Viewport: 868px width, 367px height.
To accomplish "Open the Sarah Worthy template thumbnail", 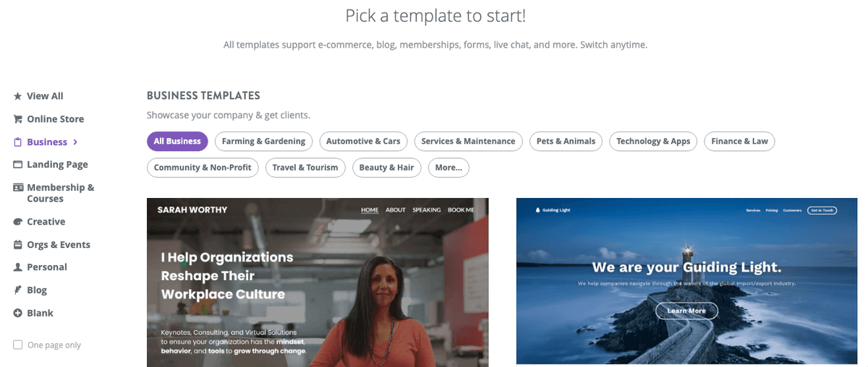I will [318, 282].
